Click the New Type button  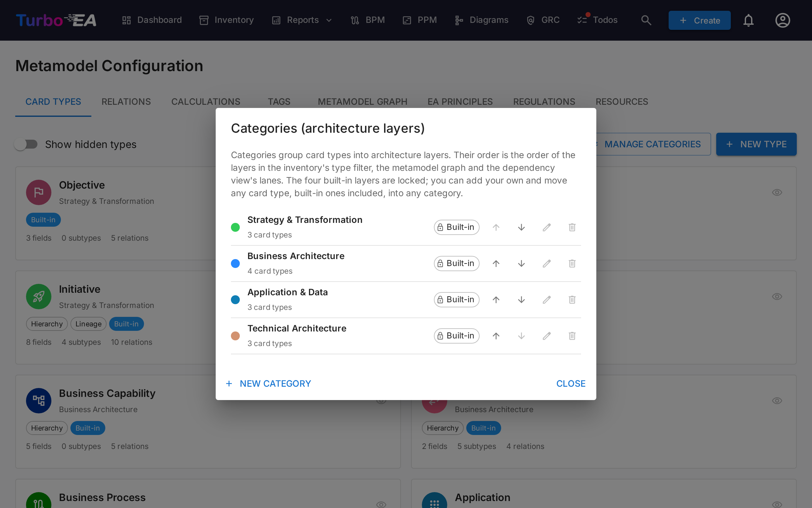tap(756, 144)
